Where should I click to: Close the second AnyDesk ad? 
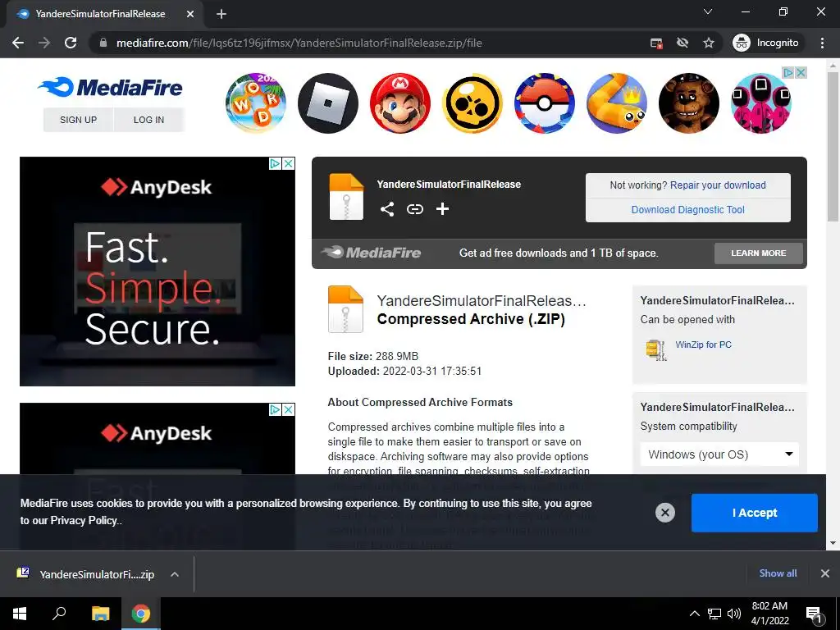[288, 410]
